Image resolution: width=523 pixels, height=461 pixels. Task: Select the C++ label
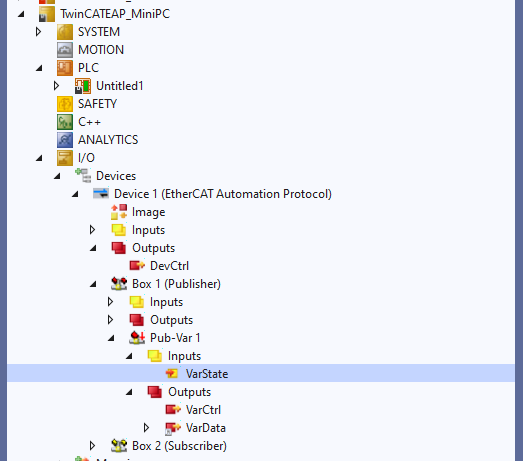tap(89, 122)
